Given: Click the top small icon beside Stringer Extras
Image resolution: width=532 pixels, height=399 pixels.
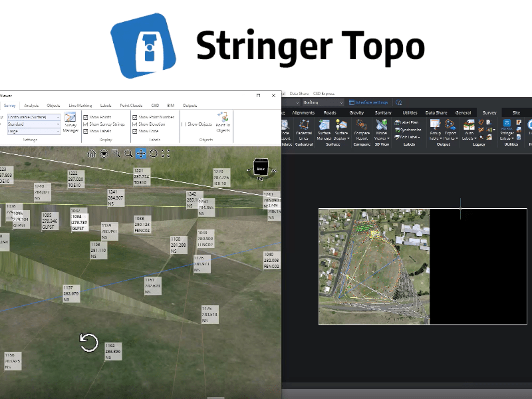Looking at the screenshot, I should coord(519,122).
